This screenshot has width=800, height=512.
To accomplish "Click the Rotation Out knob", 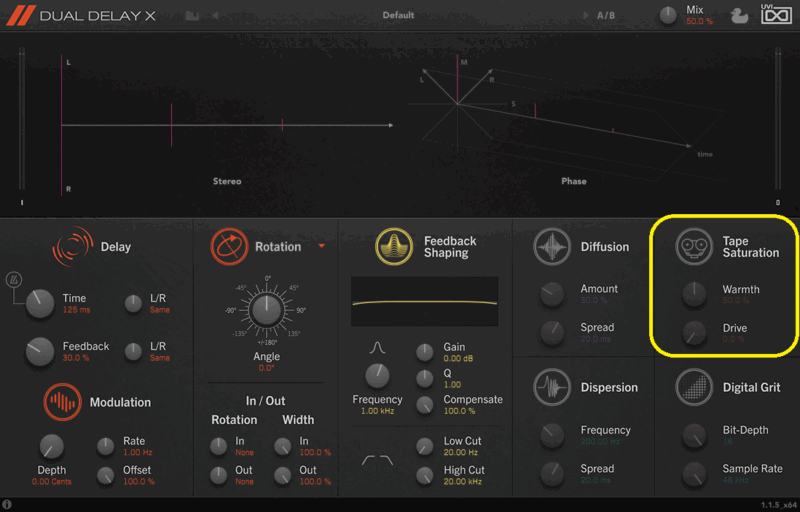I will point(218,476).
